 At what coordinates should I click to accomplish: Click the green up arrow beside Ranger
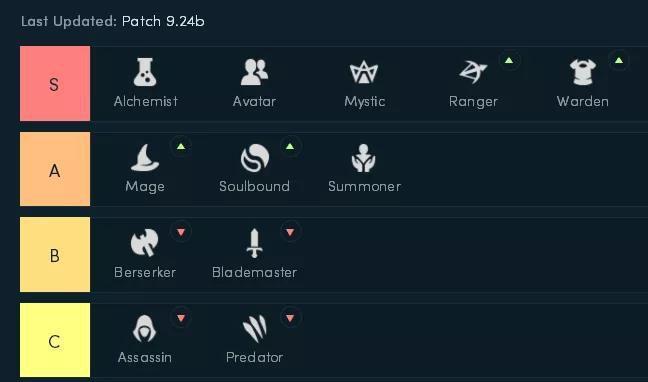click(509, 61)
